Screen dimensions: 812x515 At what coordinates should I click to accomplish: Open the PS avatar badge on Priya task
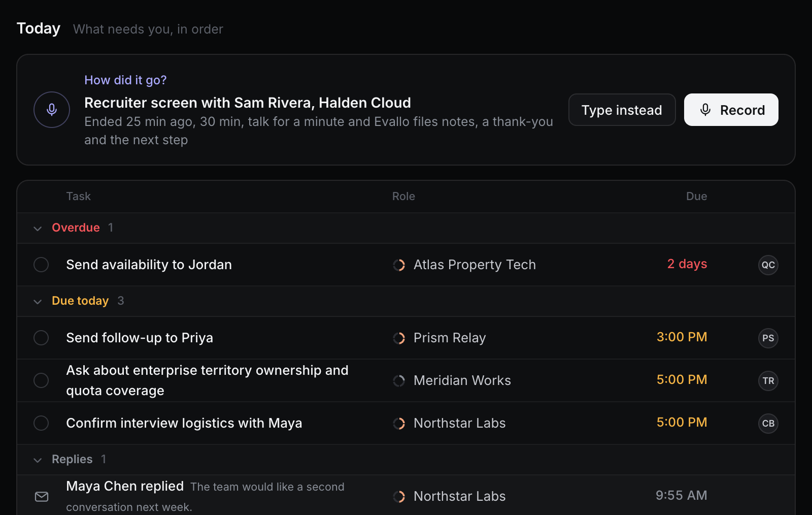tap(768, 338)
